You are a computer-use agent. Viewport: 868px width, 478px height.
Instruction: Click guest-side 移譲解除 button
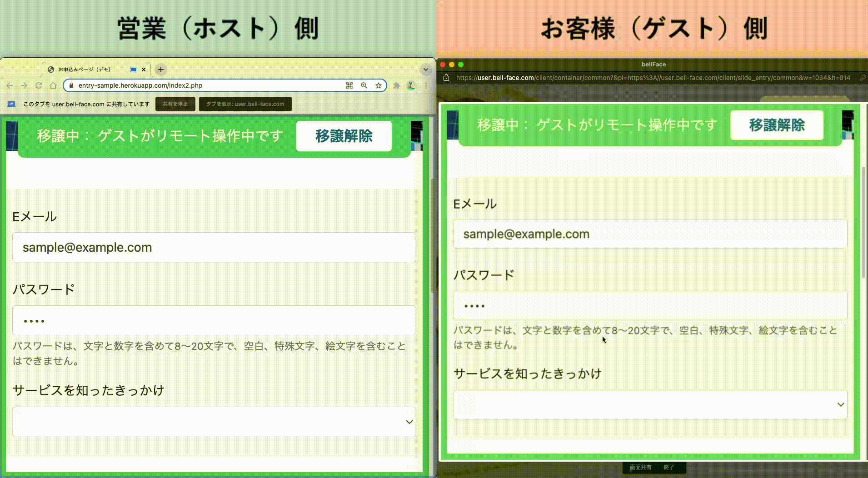[x=777, y=125]
